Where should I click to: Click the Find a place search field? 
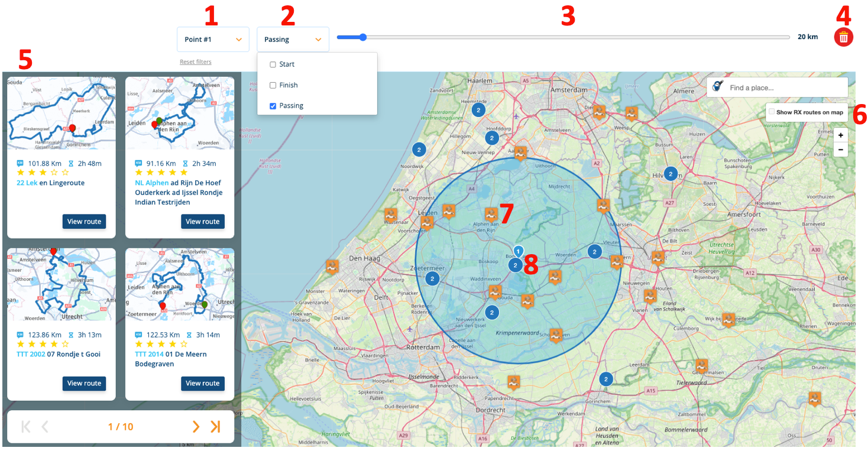777,87
